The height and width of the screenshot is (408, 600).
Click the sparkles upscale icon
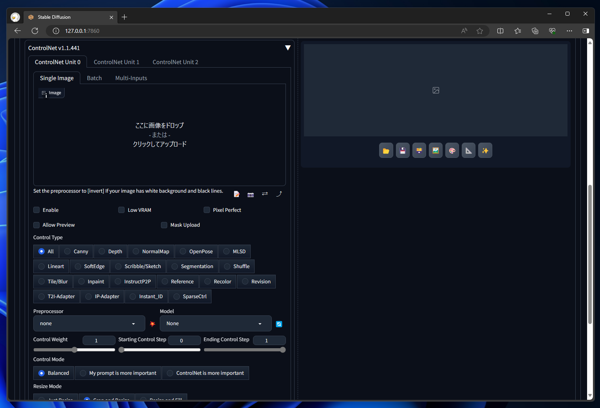pyautogui.click(x=485, y=151)
